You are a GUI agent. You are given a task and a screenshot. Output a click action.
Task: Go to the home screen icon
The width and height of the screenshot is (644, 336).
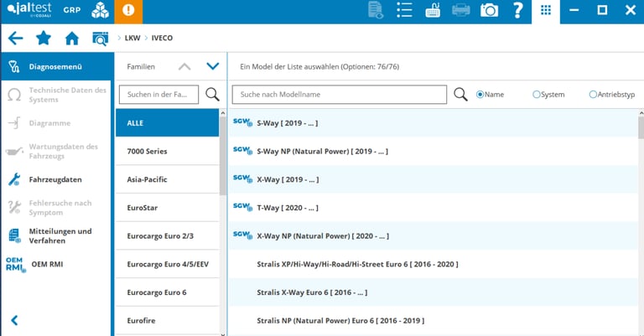click(x=72, y=39)
